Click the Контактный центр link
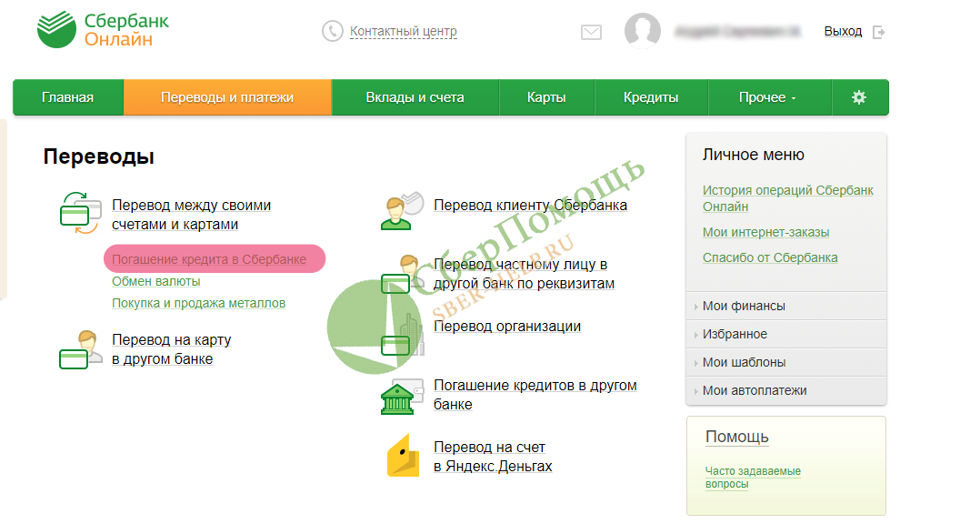The image size is (980, 524). tap(403, 31)
